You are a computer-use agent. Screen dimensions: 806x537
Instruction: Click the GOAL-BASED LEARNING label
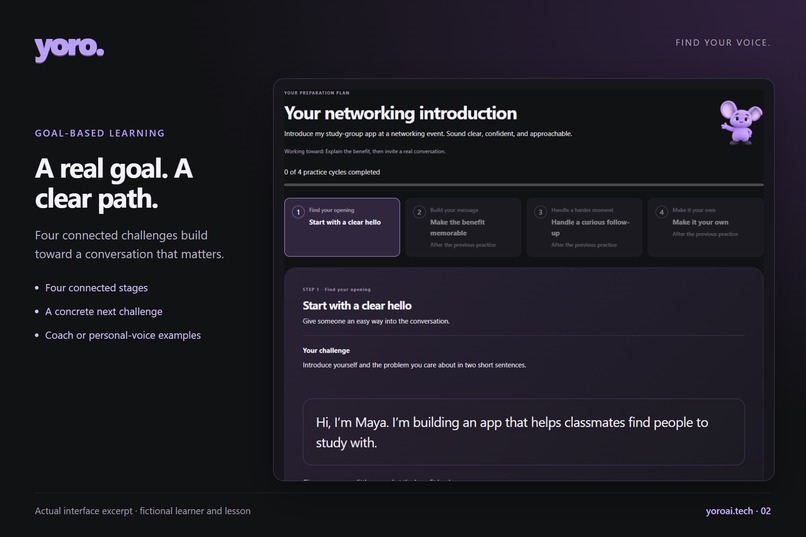pos(100,133)
